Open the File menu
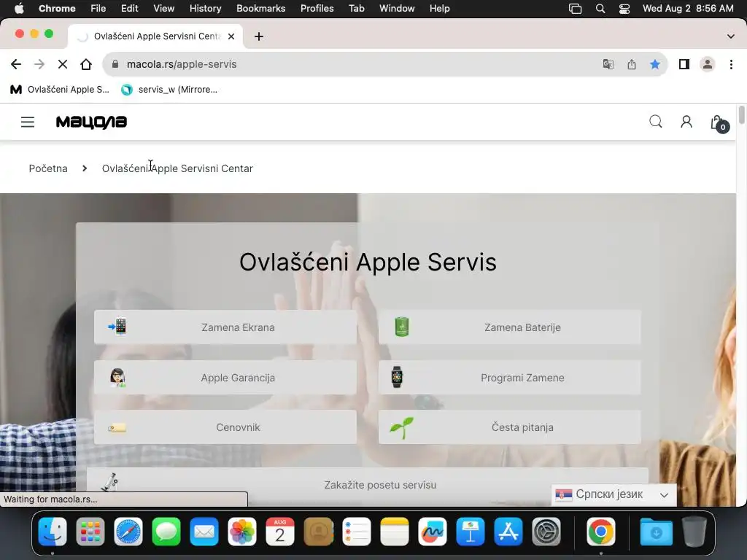747x560 pixels. pos(98,9)
